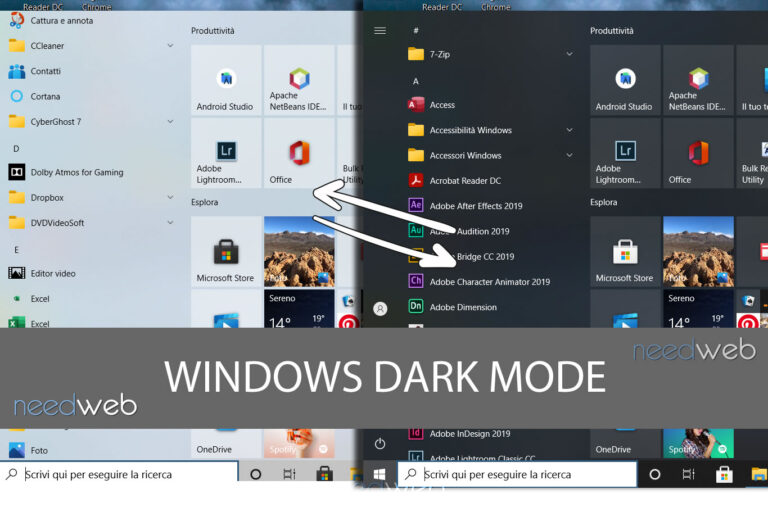This screenshot has height=512, width=768.
Task: Open Dolby Atmos for Gaming app
Action: click(x=66, y=172)
